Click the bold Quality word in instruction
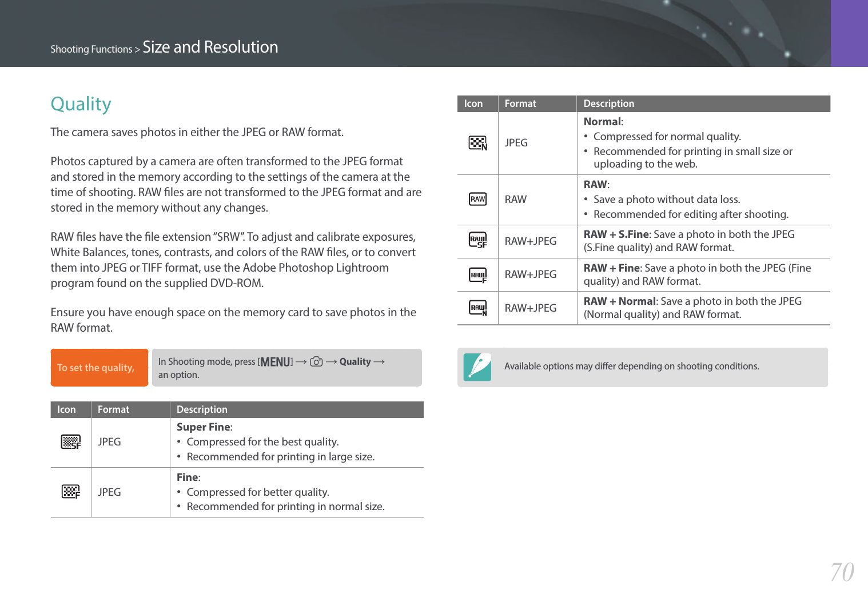Viewport: 868px width, 609px height. (355, 361)
